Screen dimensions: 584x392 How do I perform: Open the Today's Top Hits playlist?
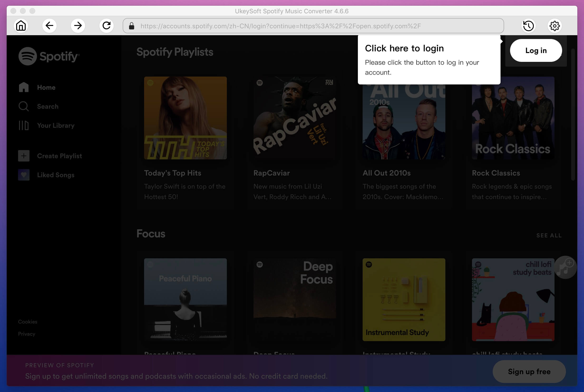(x=185, y=118)
